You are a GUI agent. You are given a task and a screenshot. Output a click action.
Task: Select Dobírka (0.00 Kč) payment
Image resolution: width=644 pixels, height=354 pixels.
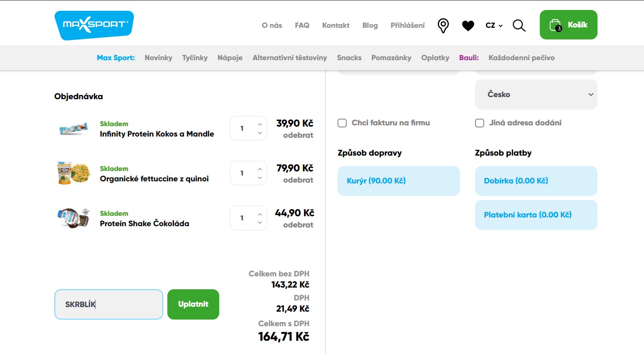point(536,181)
